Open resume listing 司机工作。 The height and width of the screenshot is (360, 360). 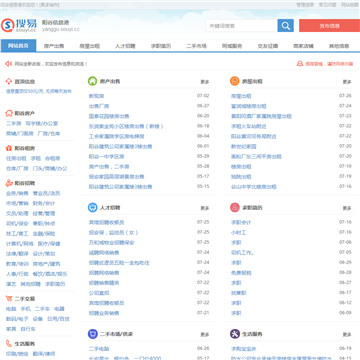coord(242,252)
